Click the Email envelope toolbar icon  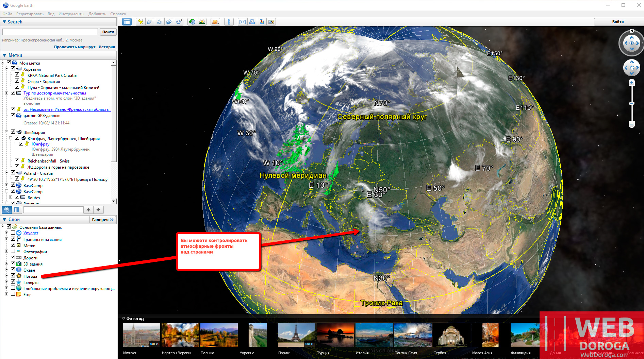tap(242, 22)
